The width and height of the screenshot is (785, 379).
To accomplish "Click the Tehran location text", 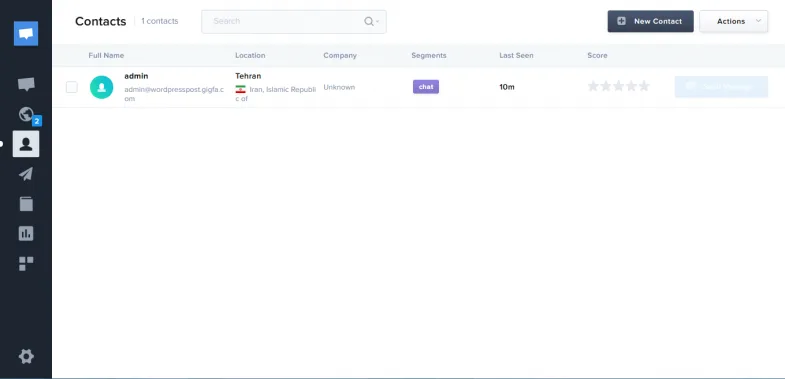I will point(248,76).
